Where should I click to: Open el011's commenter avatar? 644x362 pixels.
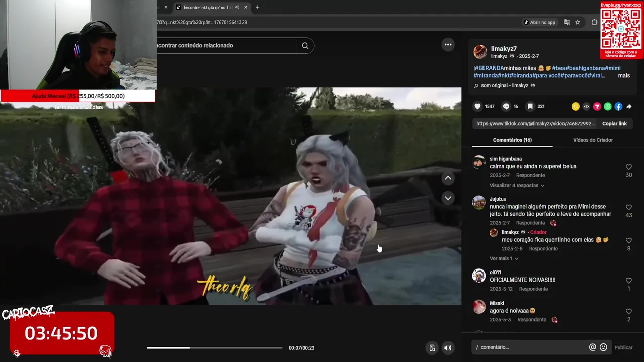479,276
